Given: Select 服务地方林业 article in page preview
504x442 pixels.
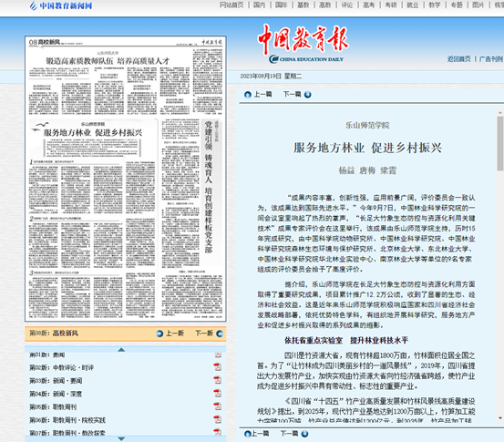Looking at the screenshot, I should point(93,132).
